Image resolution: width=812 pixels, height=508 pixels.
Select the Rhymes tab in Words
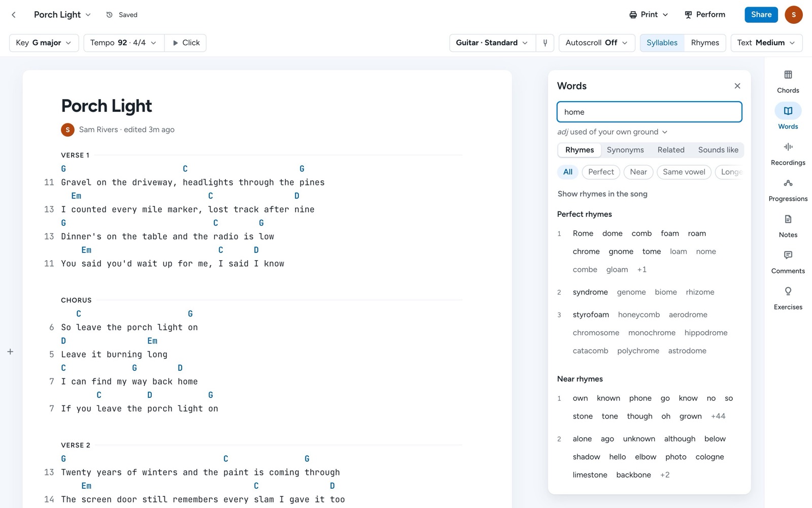(579, 150)
